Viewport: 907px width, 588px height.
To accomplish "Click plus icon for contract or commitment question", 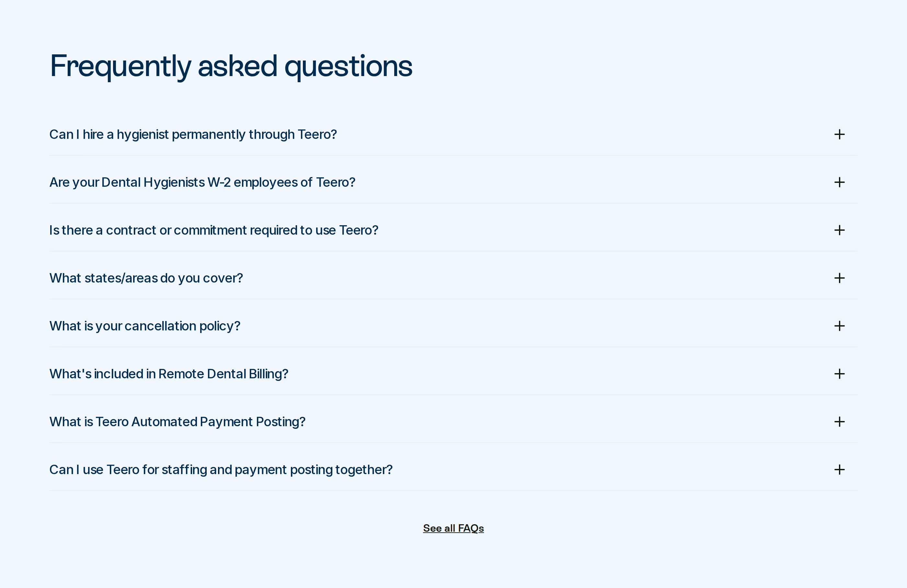I will [839, 230].
